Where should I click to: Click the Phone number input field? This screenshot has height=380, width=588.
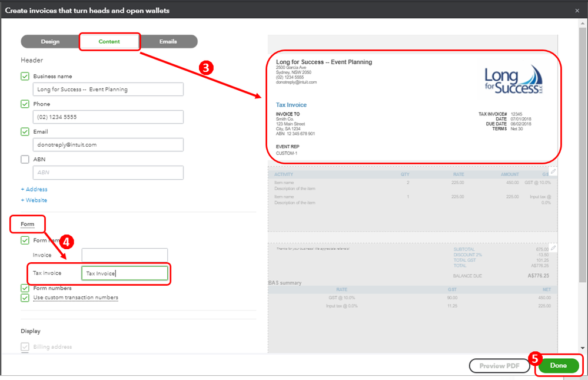click(x=108, y=117)
